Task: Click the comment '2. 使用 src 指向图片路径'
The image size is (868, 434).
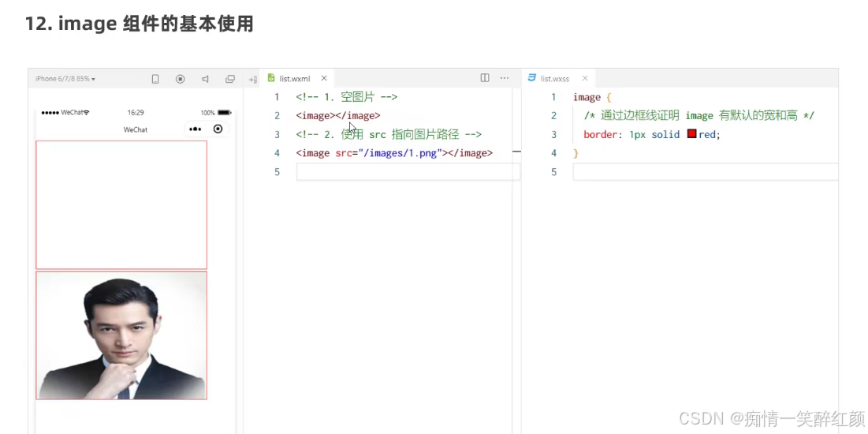Action: [x=389, y=134]
